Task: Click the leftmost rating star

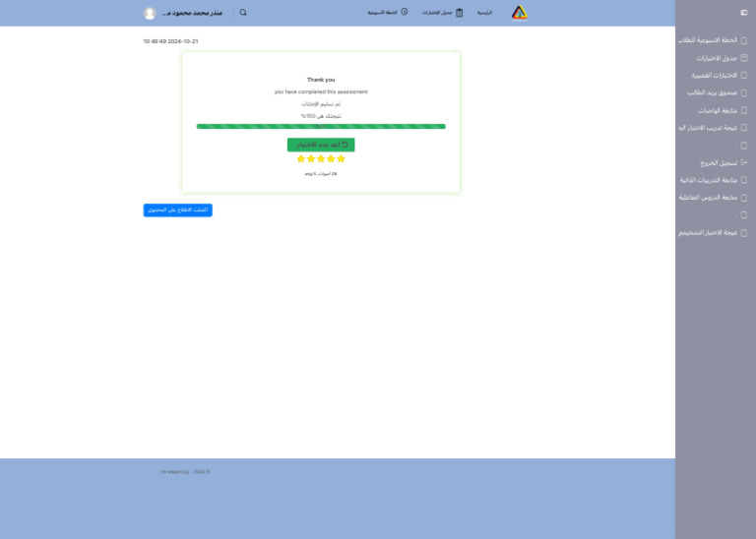Action: coord(301,159)
